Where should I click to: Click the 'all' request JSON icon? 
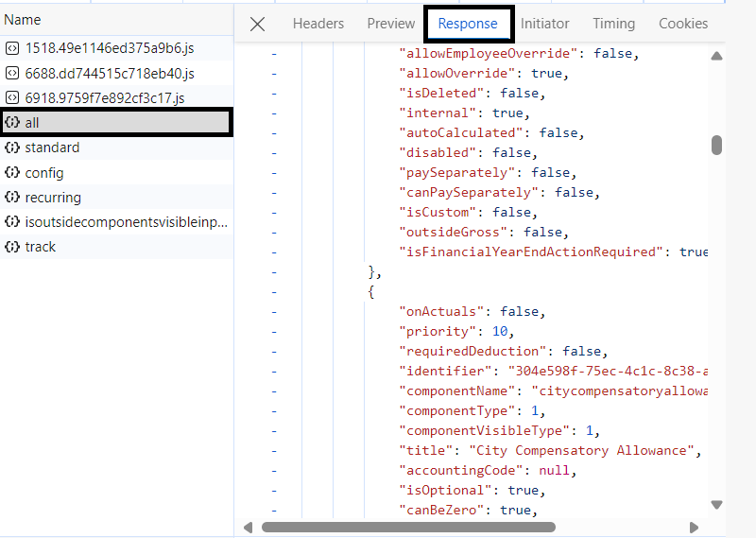(12, 122)
